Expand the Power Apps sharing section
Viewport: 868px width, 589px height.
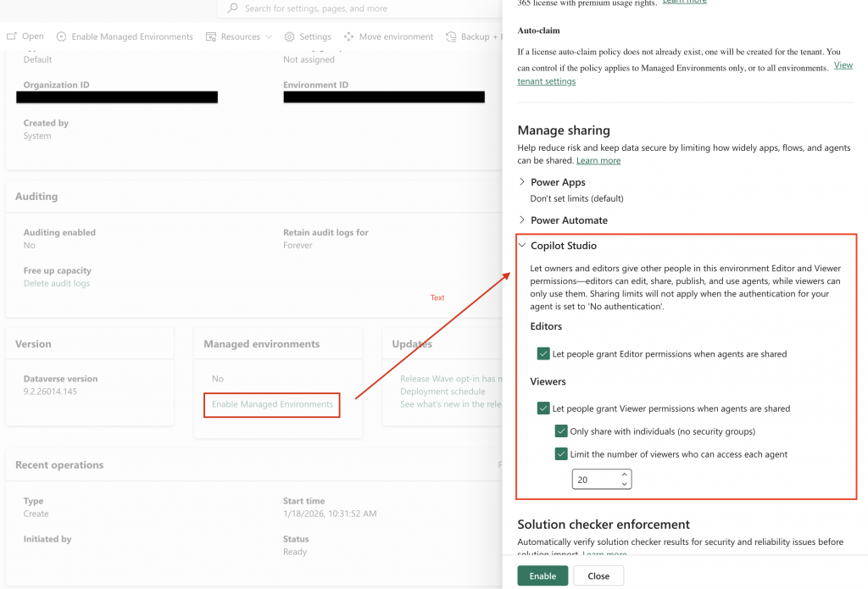522,182
